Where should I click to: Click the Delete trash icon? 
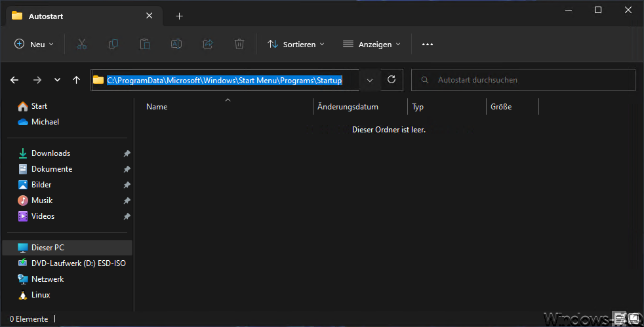(x=239, y=45)
